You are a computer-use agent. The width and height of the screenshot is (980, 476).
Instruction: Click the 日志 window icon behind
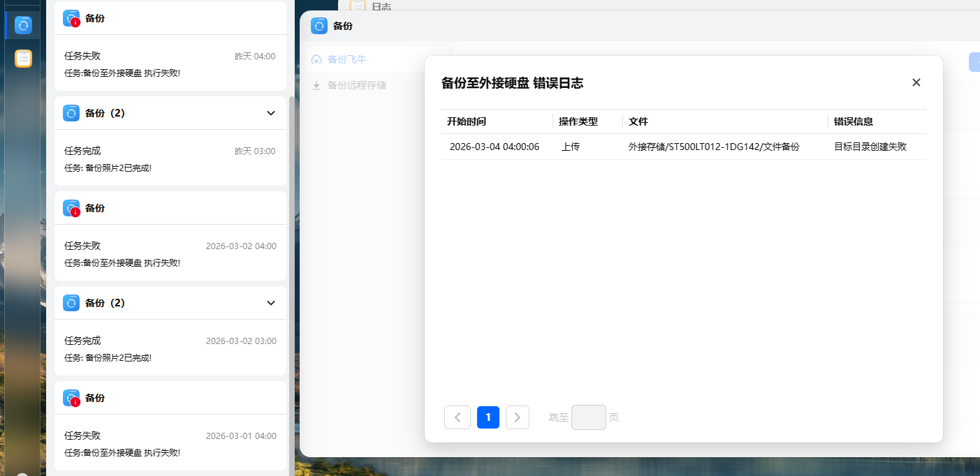pyautogui.click(x=358, y=6)
